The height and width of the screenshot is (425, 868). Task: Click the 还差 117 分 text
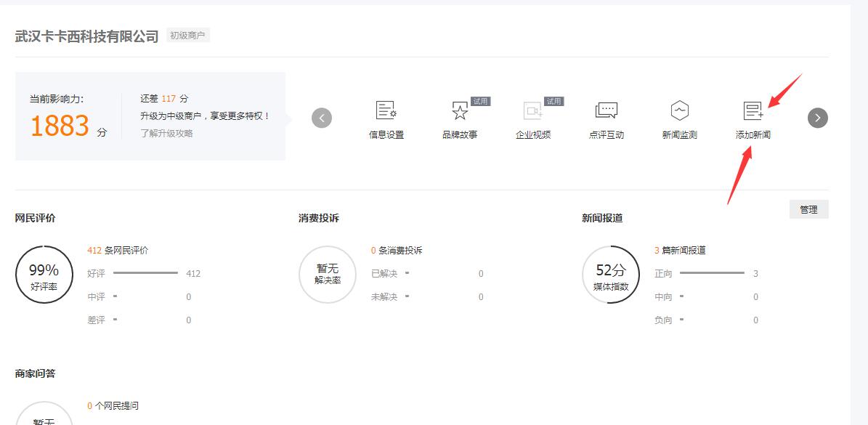pyautogui.click(x=164, y=99)
